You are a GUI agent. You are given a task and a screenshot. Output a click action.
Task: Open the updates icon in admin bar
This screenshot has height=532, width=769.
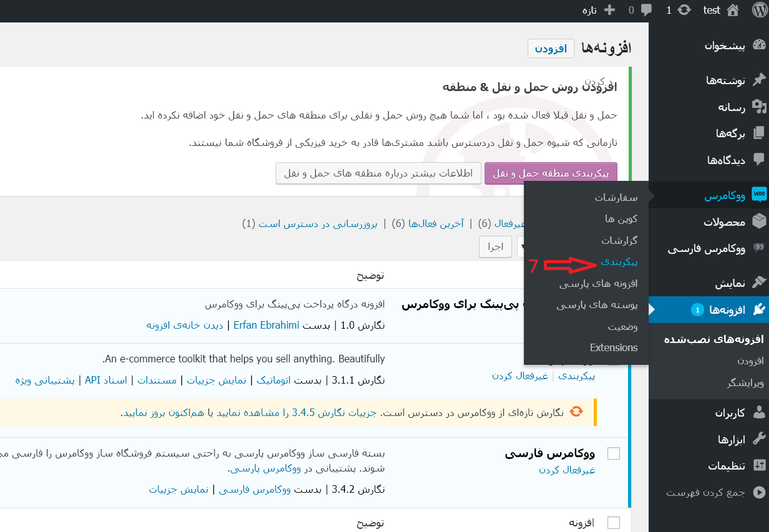pyautogui.click(x=684, y=10)
